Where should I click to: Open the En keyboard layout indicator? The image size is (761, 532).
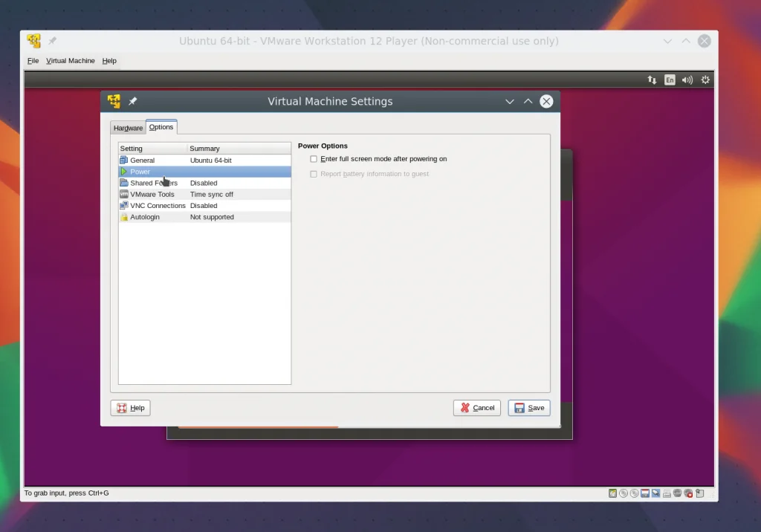click(670, 80)
